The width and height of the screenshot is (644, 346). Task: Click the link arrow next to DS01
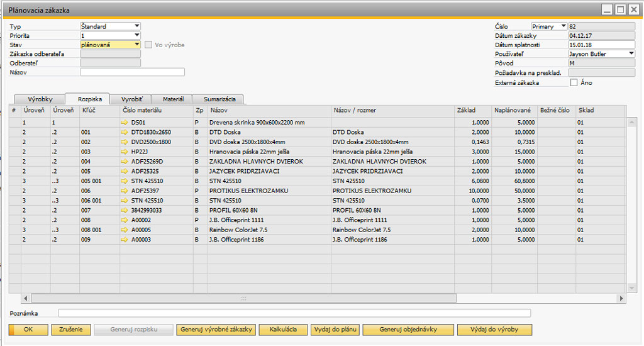(125, 123)
